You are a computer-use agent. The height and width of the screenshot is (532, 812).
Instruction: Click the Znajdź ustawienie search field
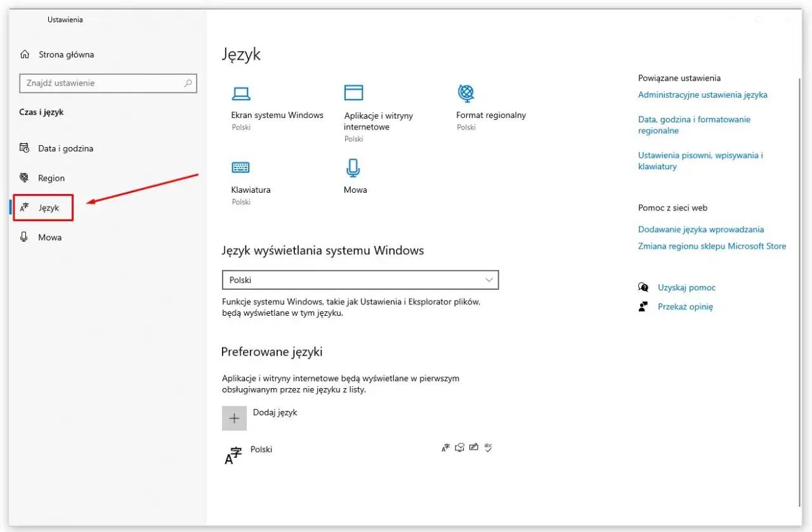(x=108, y=83)
